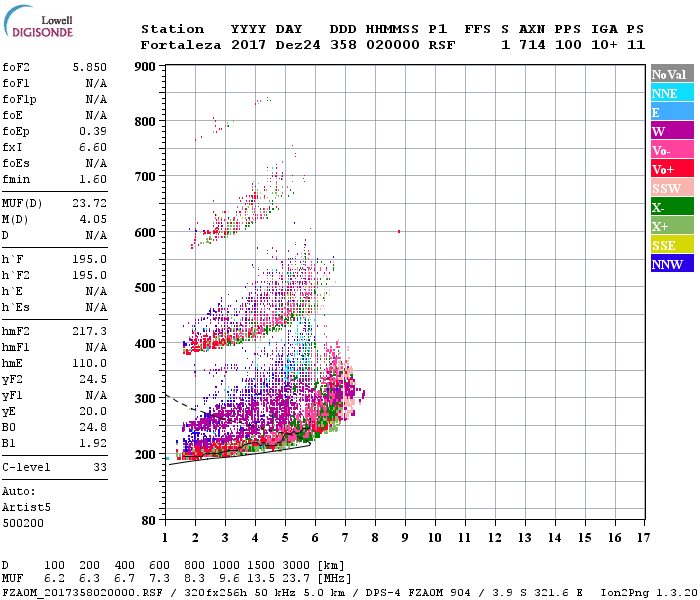Click the SSW light pink legend swatch
700x600 pixels.
coord(672,188)
